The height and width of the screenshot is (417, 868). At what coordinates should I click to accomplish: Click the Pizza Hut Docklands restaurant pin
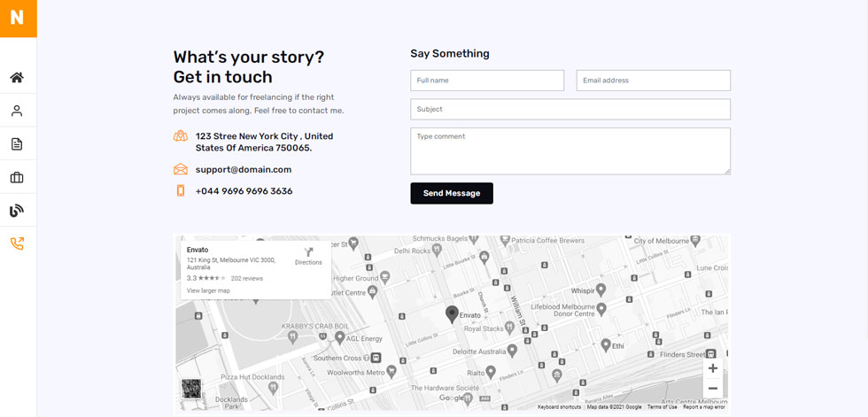pyautogui.click(x=273, y=388)
